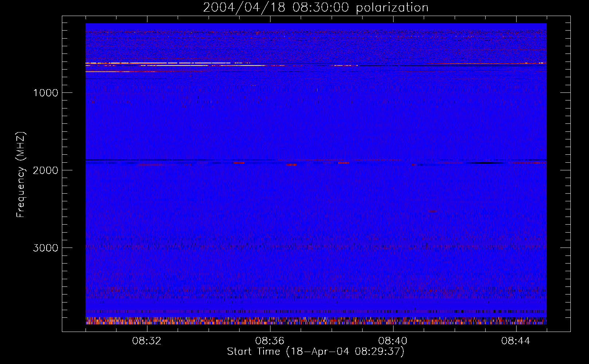
Task: Click the 'Frequency (MHZ)' axis label
Action: pyautogui.click(x=21, y=175)
